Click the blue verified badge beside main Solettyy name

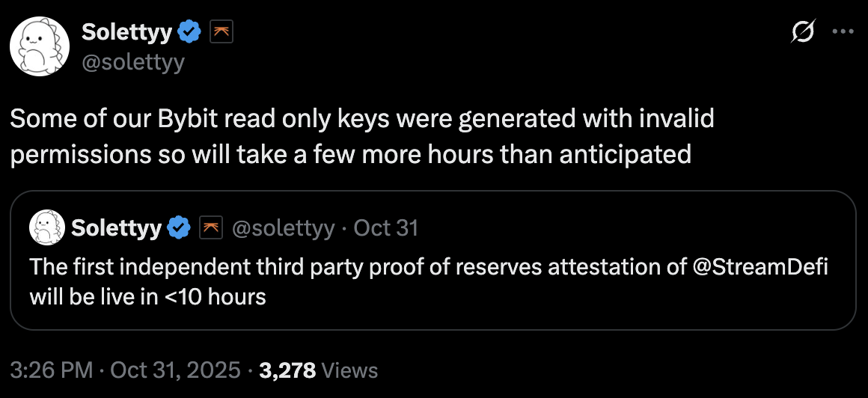190,33
